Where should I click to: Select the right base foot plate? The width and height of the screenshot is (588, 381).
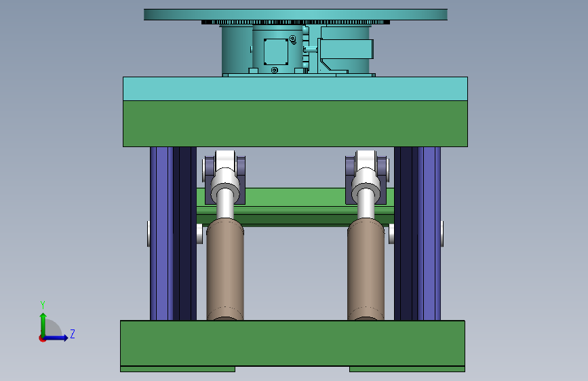coord(407,369)
